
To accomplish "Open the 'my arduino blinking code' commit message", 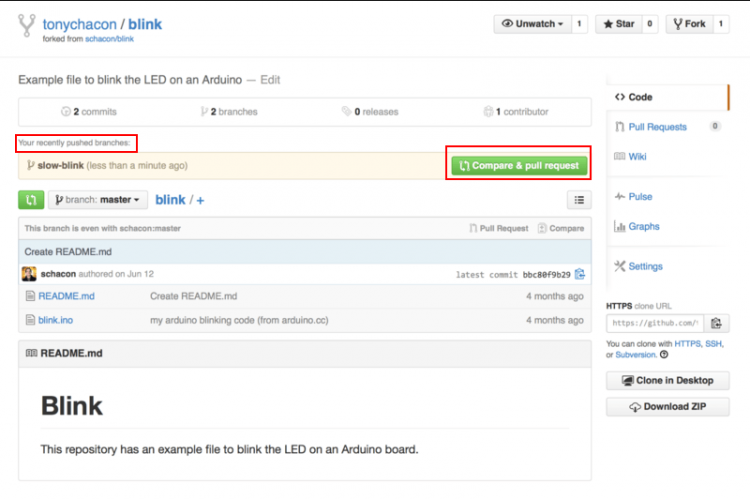I will coord(239,320).
